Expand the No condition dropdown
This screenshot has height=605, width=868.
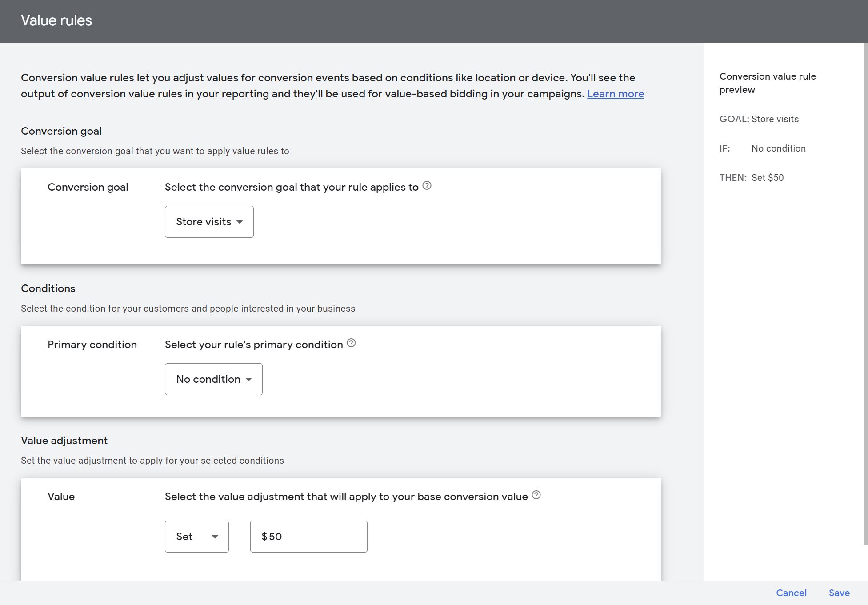(x=213, y=379)
